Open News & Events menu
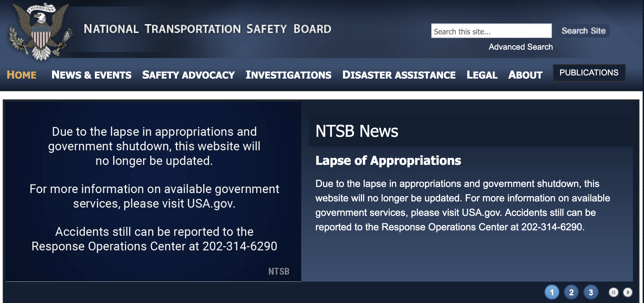 91,75
